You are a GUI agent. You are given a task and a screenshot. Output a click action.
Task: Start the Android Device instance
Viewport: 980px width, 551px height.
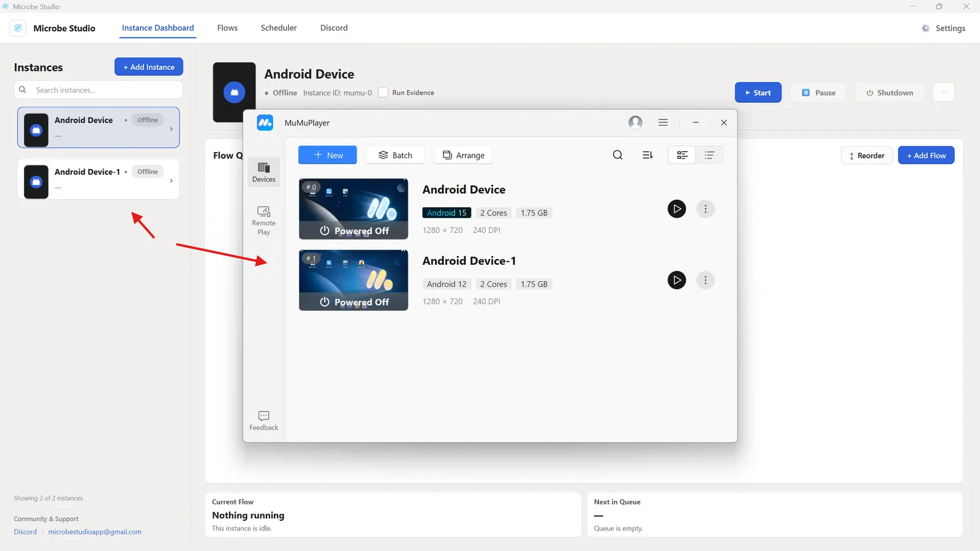click(x=758, y=93)
